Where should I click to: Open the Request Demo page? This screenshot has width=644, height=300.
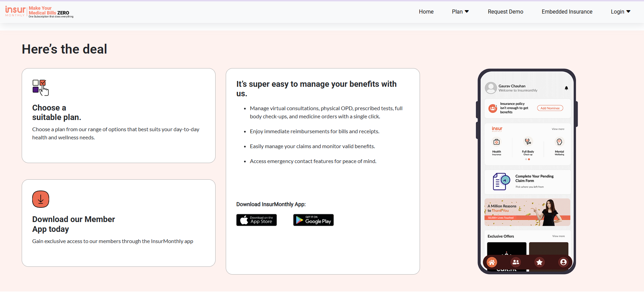505,12
